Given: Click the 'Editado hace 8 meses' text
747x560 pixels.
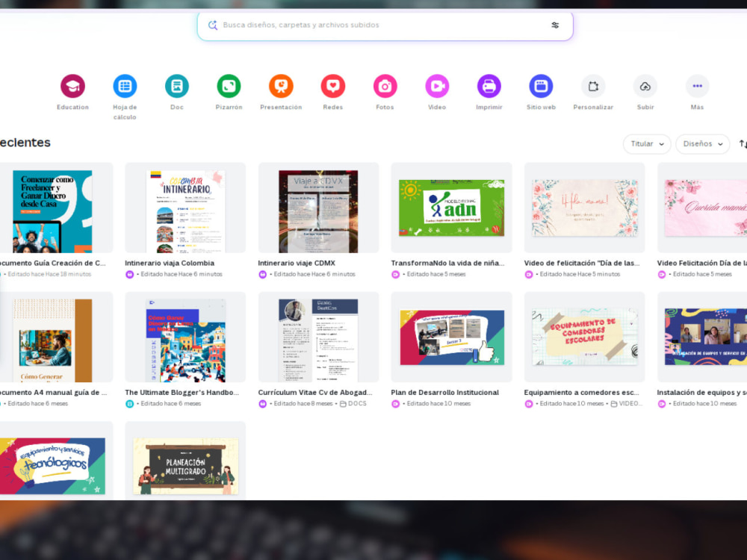Looking at the screenshot, I should click(x=303, y=404).
